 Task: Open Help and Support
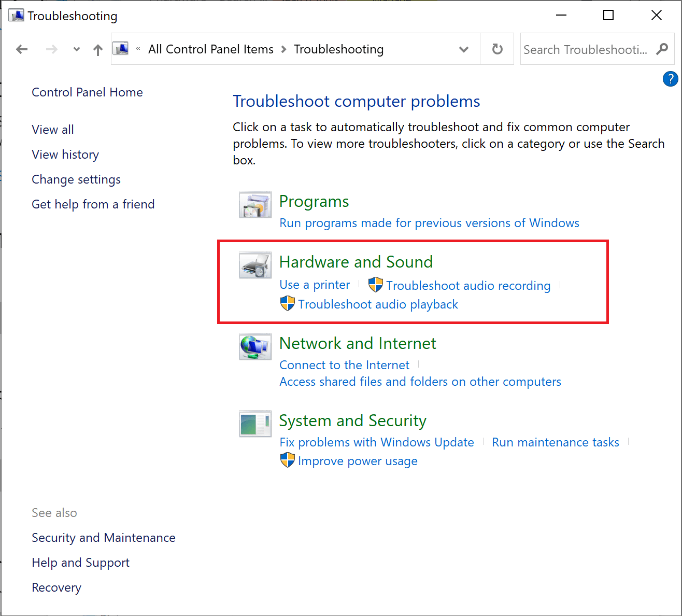[x=80, y=563]
